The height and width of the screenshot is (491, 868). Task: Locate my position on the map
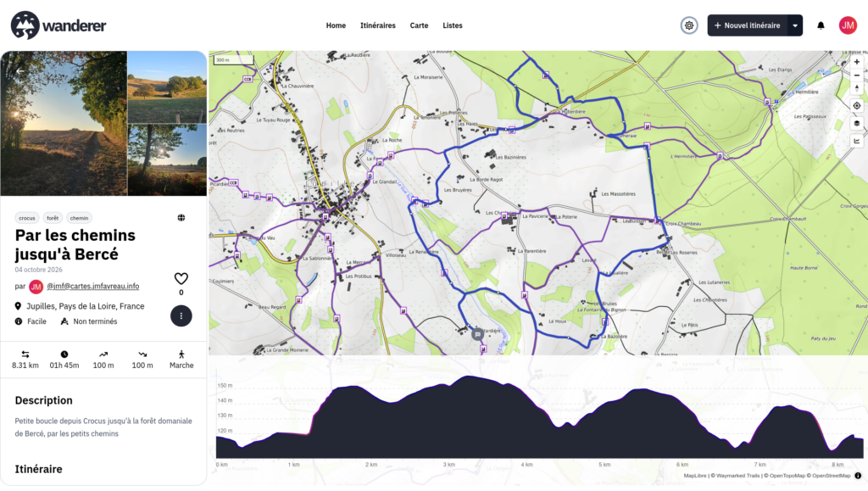[x=856, y=106]
